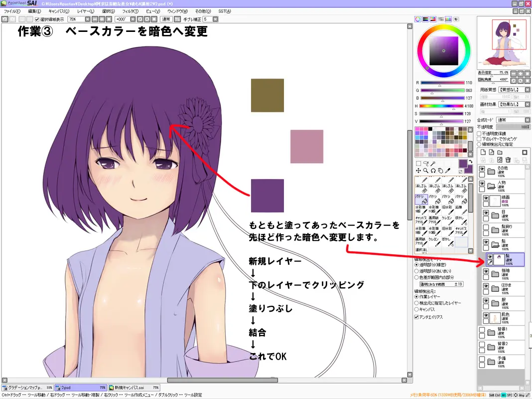Select 透明部分(あいまい) radio option
The height and width of the screenshot is (399, 532).
(416, 271)
